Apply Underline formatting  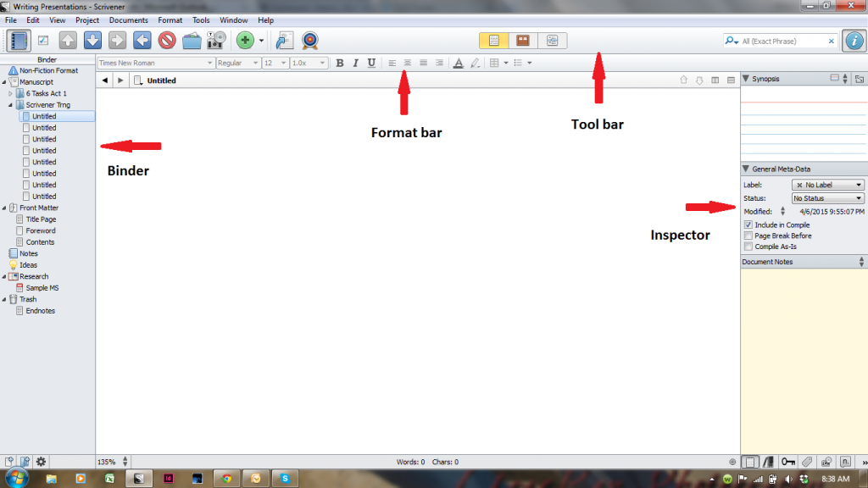point(371,63)
